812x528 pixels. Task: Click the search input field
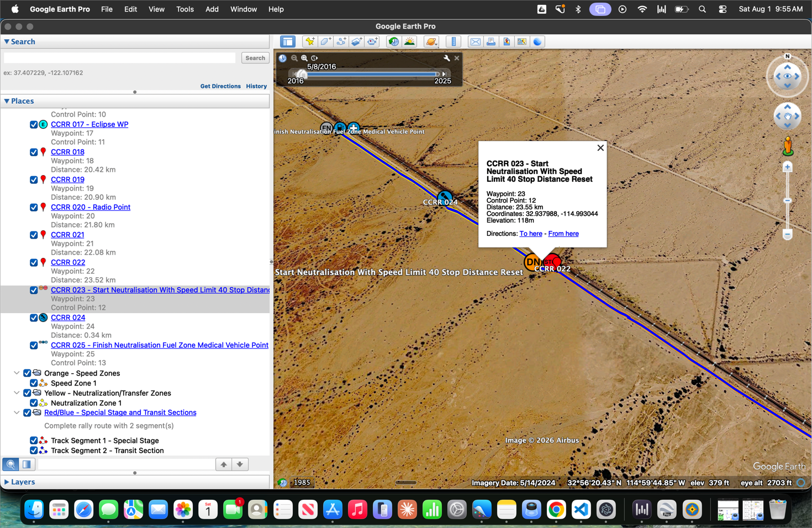[119, 58]
